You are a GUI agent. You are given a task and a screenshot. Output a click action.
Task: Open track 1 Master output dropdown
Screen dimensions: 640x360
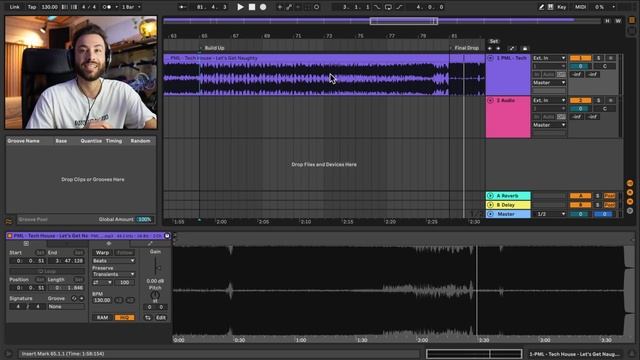(549, 83)
